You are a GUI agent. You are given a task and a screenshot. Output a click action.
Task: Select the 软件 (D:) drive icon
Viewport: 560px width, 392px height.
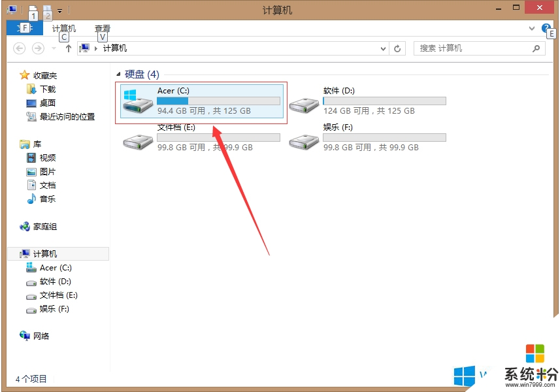304,106
